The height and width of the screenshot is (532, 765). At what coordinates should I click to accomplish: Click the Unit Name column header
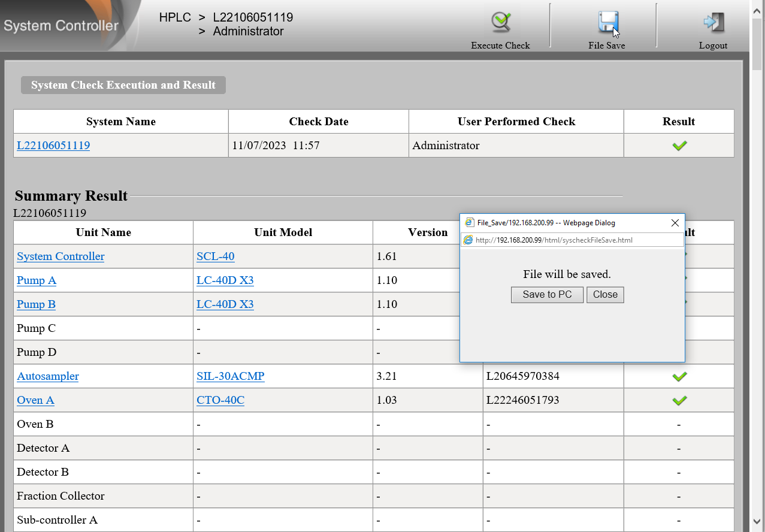(x=103, y=232)
